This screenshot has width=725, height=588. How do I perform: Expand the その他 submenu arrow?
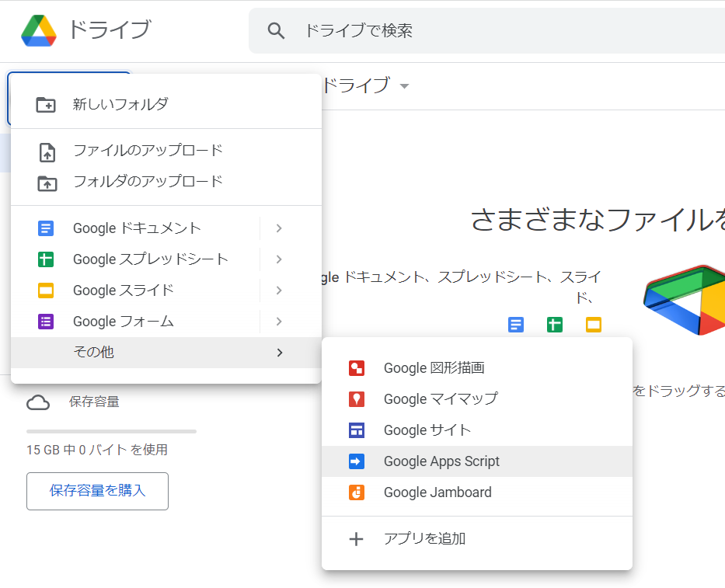tap(278, 352)
